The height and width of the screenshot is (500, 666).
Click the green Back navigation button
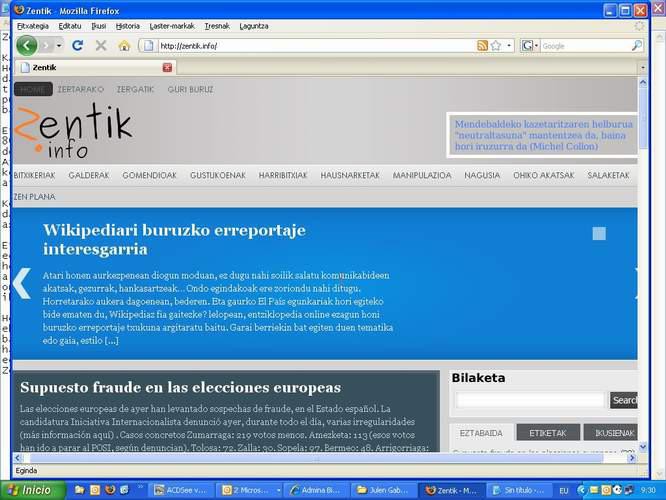pos(26,45)
